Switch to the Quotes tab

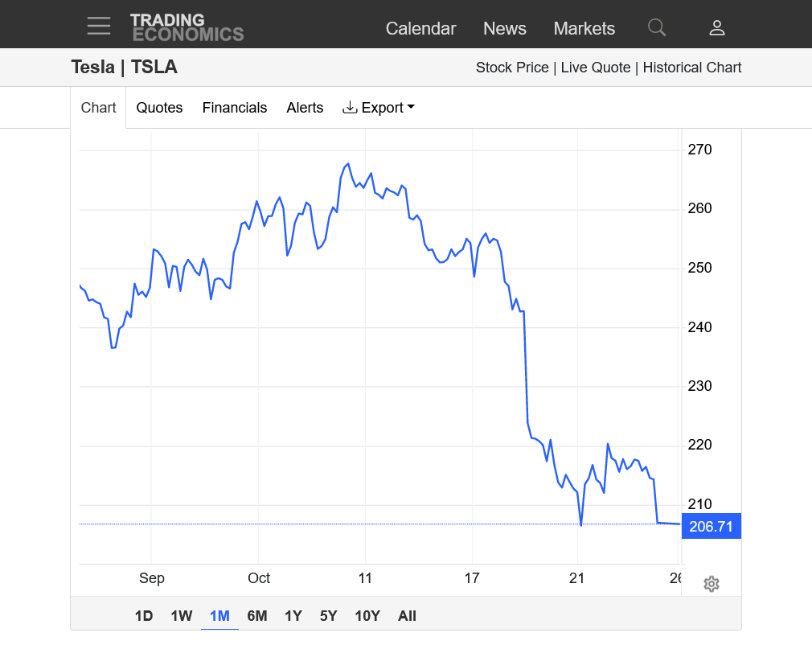pyautogui.click(x=159, y=108)
